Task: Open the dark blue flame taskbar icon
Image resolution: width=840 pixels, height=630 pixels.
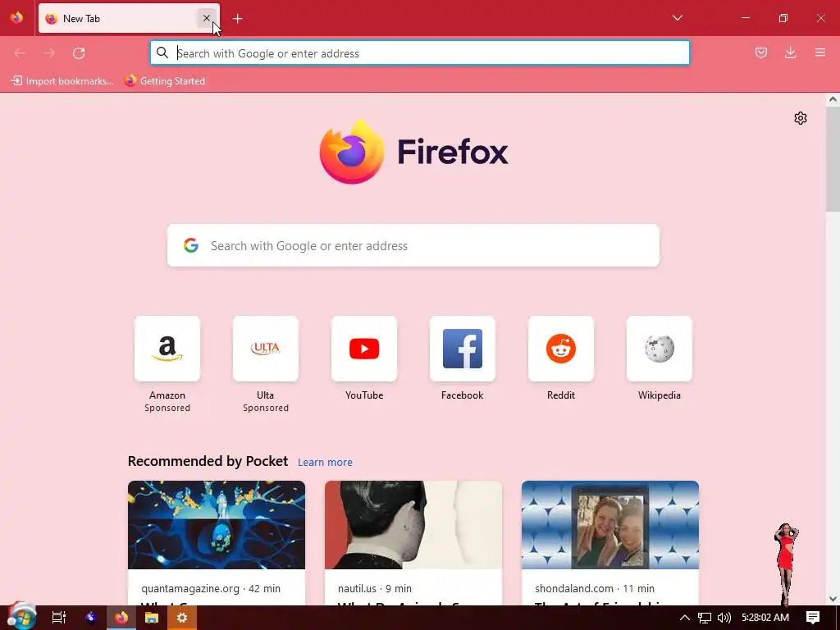Action: pos(91,618)
